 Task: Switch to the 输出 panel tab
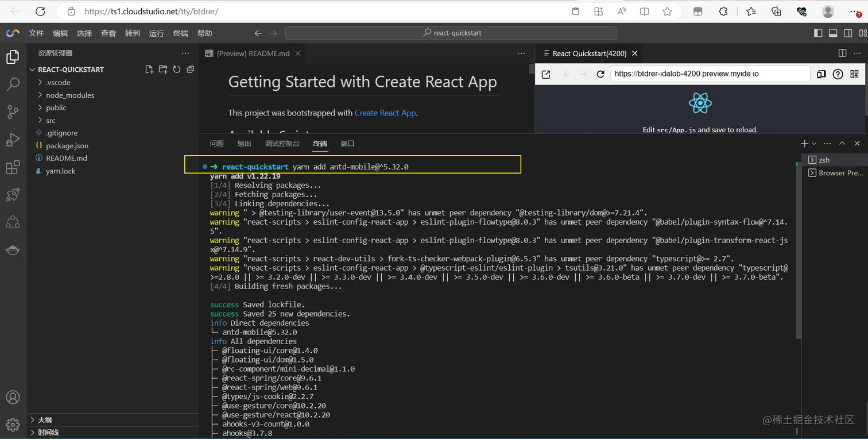tap(244, 144)
